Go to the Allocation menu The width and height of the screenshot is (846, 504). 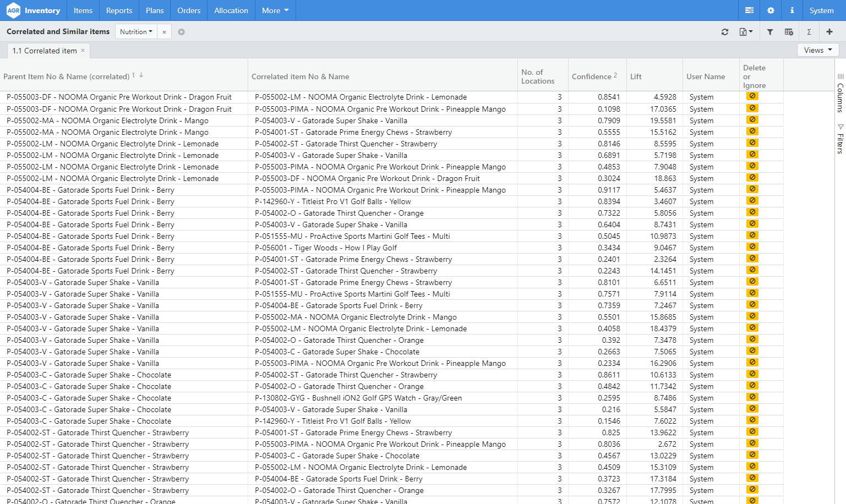(x=231, y=10)
